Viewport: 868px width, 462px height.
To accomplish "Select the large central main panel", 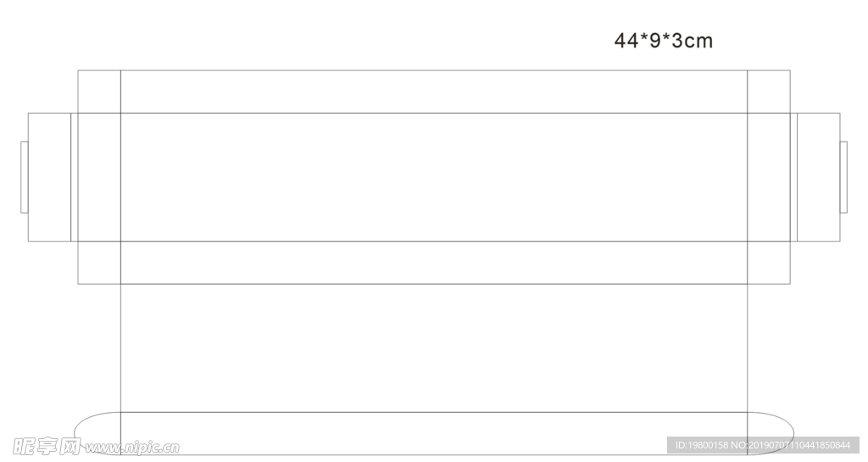I will (434, 177).
